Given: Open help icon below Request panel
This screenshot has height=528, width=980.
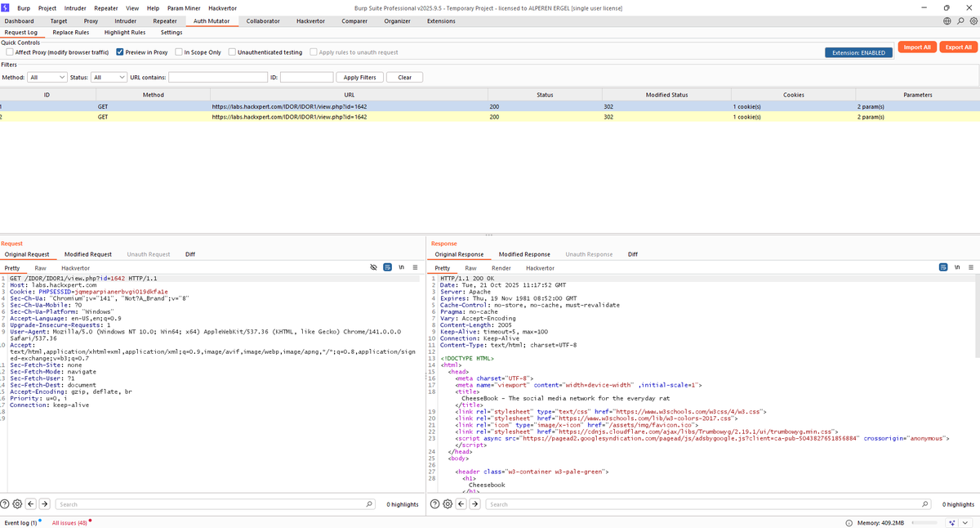Looking at the screenshot, I should click(6, 504).
